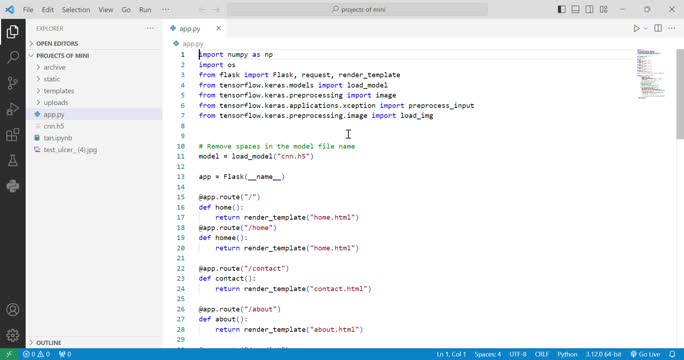The height and width of the screenshot is (360, 684).
Task: Open the Selection menu
Action: (x=75, y=10)
